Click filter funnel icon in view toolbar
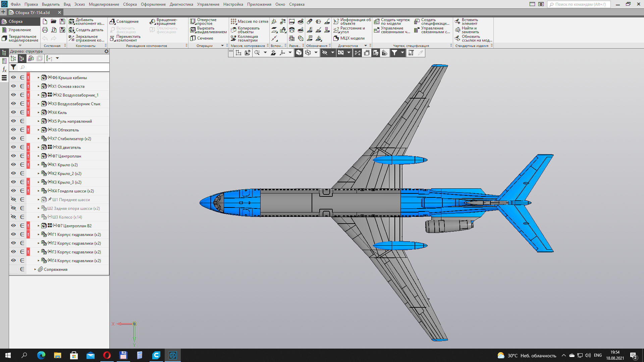The height and width of the screenshot is (362, 644). 394,53
